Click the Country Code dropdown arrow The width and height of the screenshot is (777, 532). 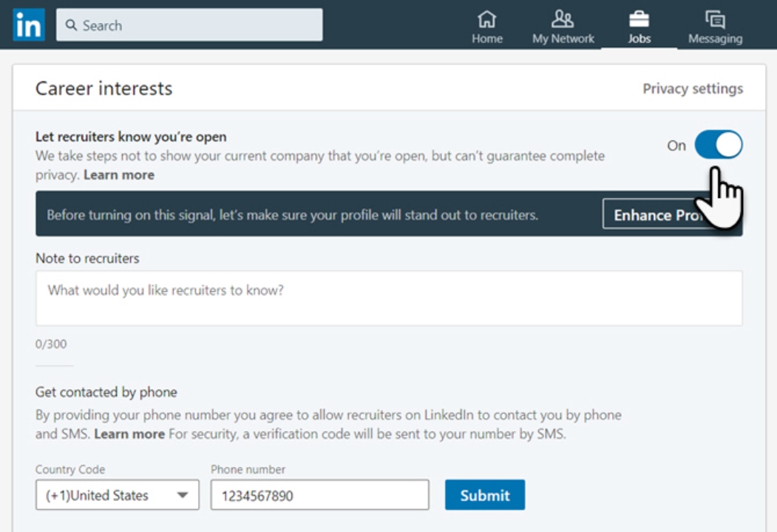(183, 495)
